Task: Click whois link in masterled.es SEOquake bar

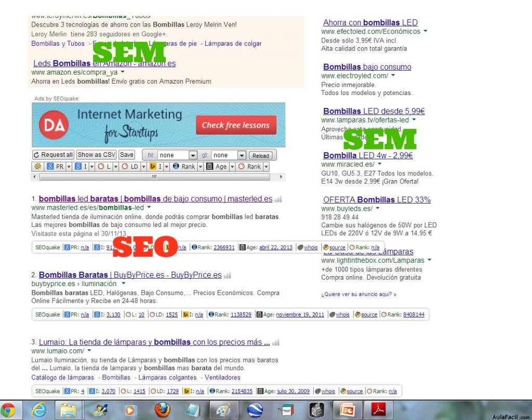Action: point(311,248)
